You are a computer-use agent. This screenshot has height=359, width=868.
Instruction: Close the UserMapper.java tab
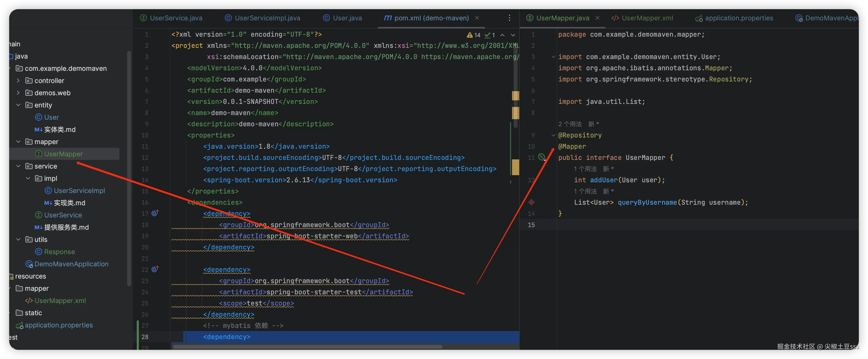[x=597, y=18]
